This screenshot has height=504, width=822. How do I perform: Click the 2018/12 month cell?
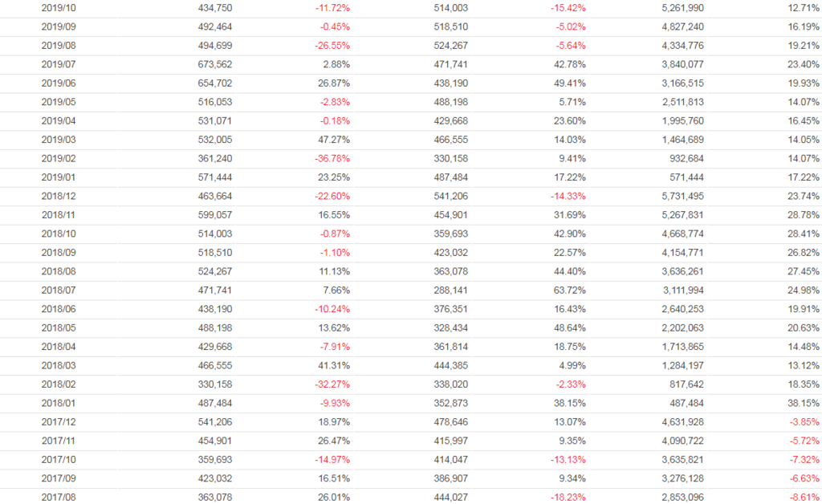[59, 196]
